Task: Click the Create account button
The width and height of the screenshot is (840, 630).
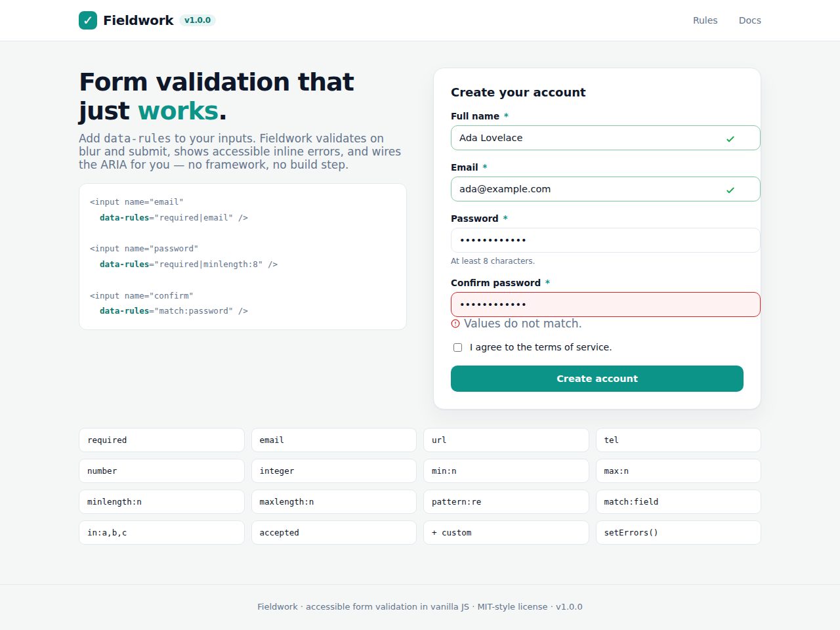Action: click(x=597, y=379)
